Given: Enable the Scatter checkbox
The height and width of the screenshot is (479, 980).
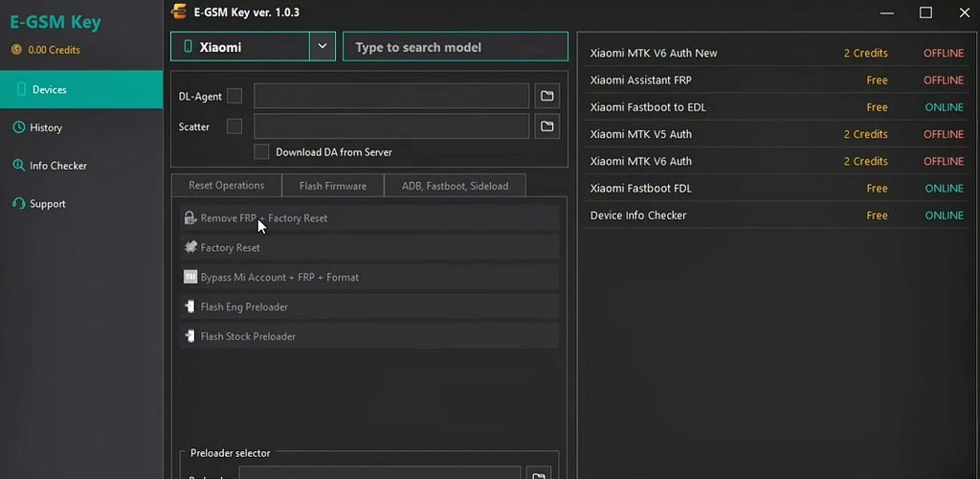Looking at the screenshot, I should (234, 126).
